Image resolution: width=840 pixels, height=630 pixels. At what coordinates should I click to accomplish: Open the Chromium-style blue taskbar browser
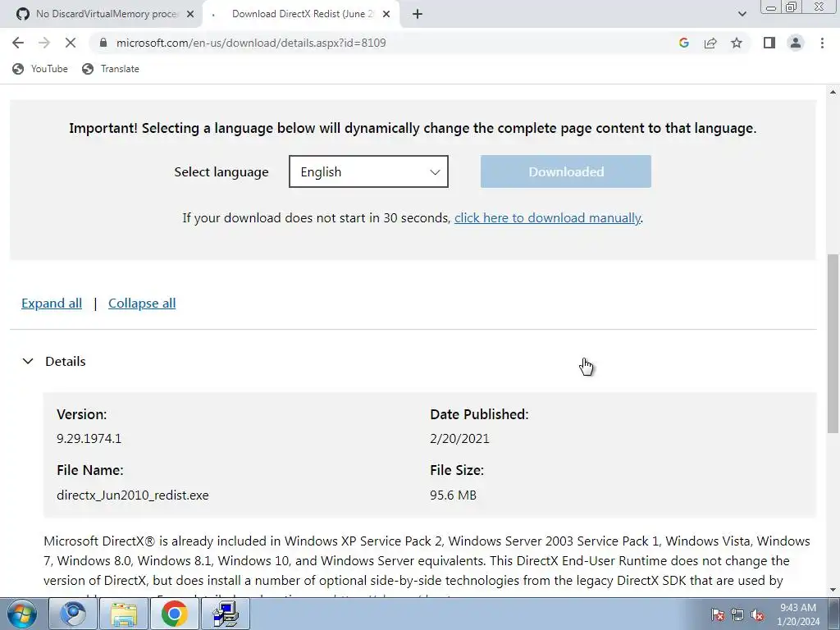73,614
